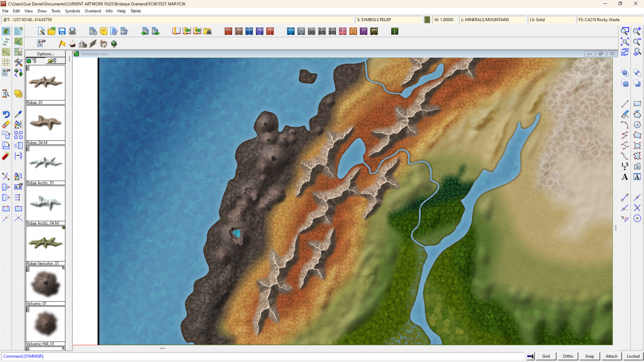The height and width of the screenshot is (362, 644).
Task: Enable the Snap toggle
Action: [589, 356]
